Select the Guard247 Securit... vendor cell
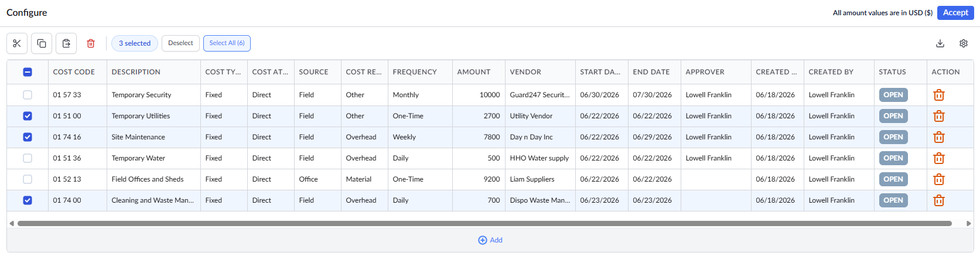This screenshot has height=256, width=980. click(x=540, y=95)
